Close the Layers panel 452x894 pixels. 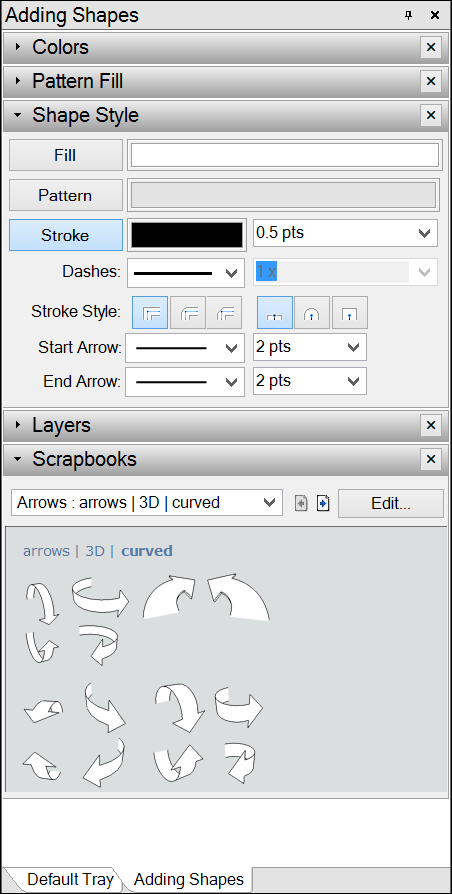tap(431, 425)
